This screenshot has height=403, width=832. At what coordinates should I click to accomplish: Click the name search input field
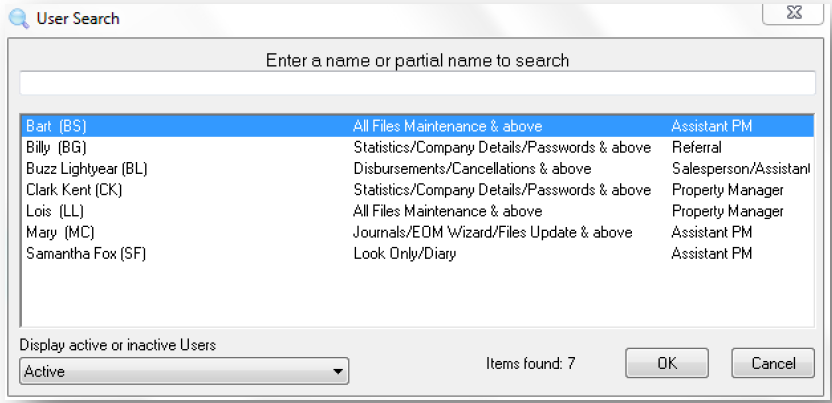(x=417, y=83)
